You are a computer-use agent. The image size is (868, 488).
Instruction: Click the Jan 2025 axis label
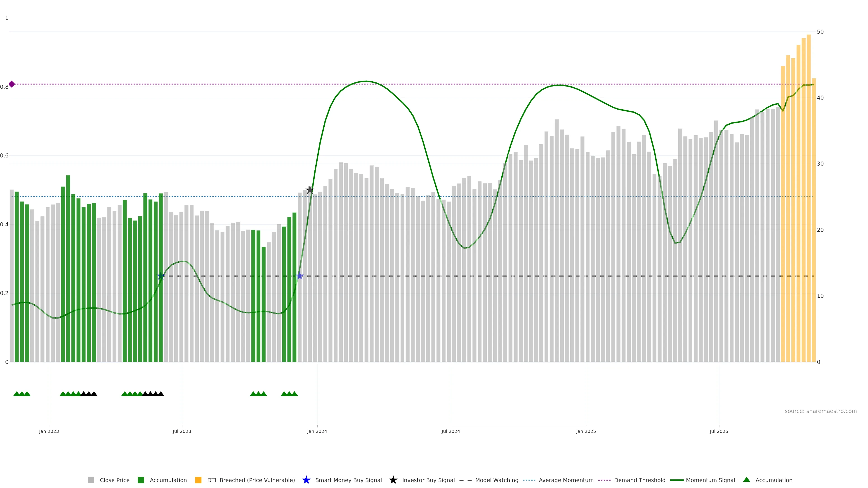(x=586, y=432)
